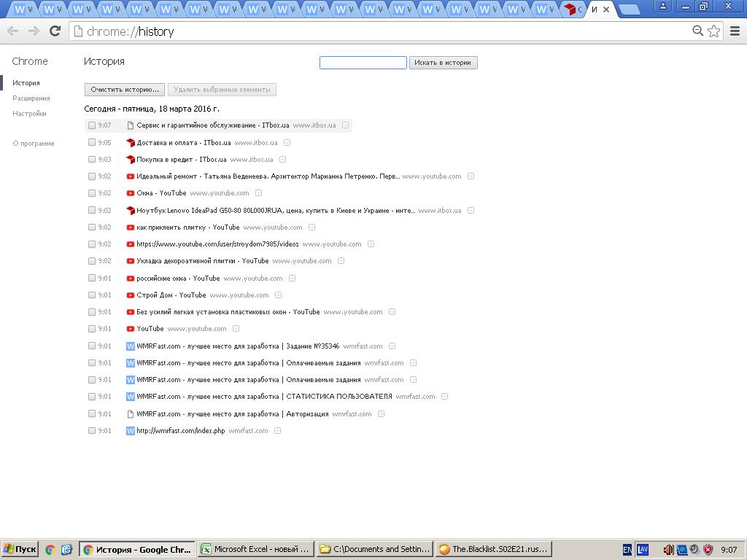747x560 pixels.
Task: Open the 'https://www.youtube.com/user/stroydom7985/videos' link
Action: point(217,244)
